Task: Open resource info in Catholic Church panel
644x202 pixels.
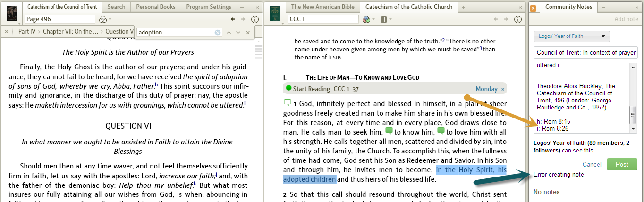Action: tap(518, 19)
